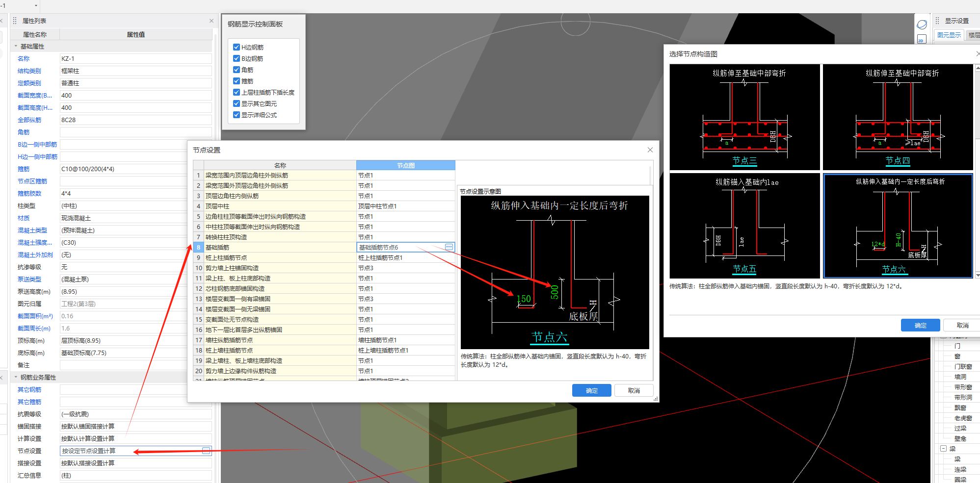Collapse the 钢筋业务属性 section
Viewport: 980px width, 483px height.
coord(16,377)
